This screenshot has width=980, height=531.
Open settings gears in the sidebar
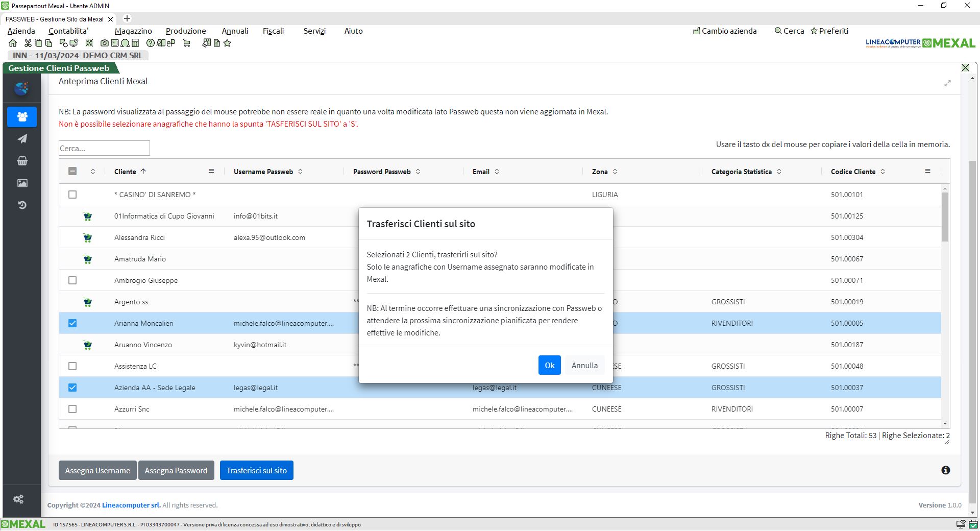click(x=18, y=499)
